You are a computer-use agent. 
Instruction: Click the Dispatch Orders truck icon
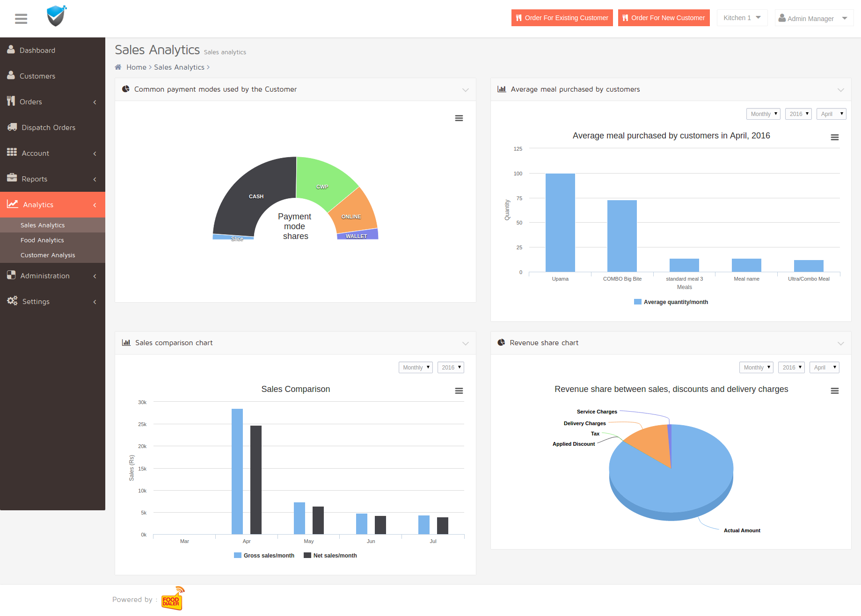(x=12, y=127)
